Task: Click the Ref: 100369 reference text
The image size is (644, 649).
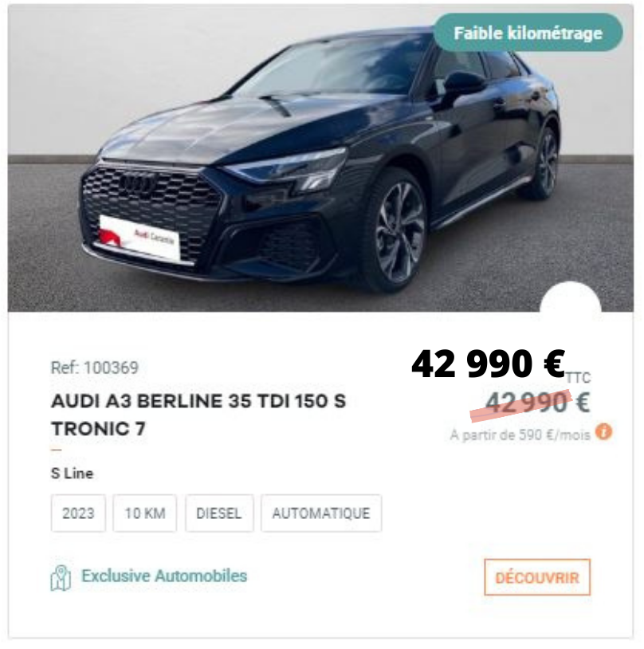Action: click(94, 368)
